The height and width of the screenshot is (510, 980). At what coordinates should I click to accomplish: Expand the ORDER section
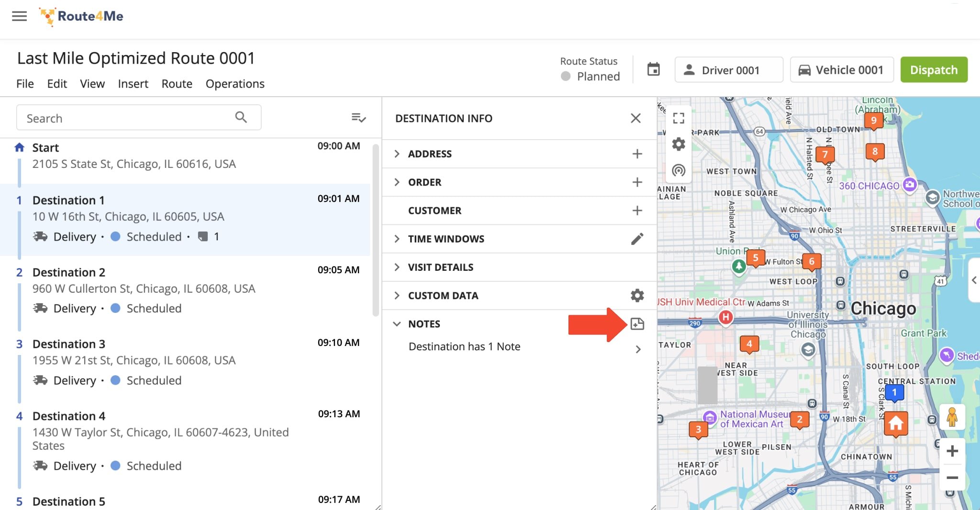(x=397, y=182)
